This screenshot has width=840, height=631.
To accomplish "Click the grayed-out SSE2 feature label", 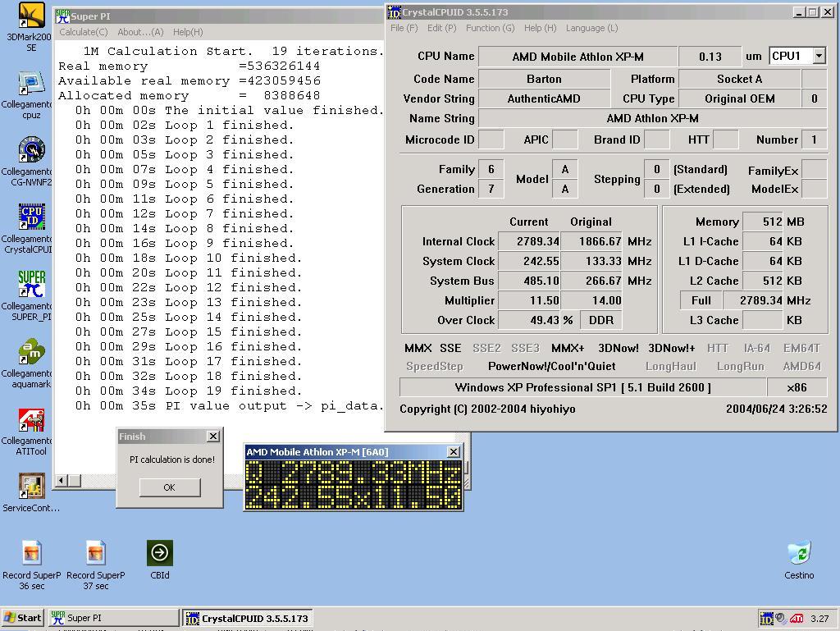I will (x=486, y=348).
